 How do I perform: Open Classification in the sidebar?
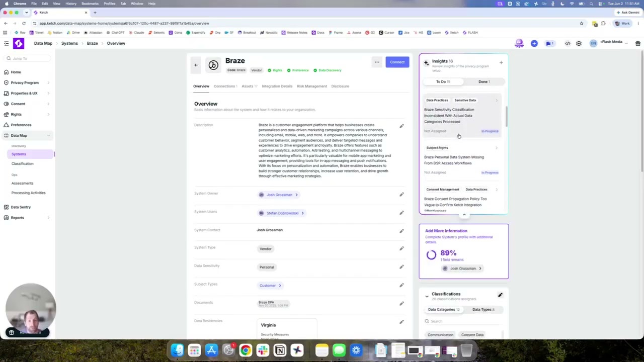click(23, 163)
